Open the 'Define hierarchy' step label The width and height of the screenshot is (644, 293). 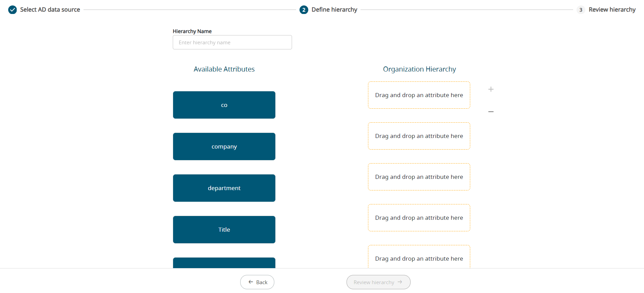[334, 10]
